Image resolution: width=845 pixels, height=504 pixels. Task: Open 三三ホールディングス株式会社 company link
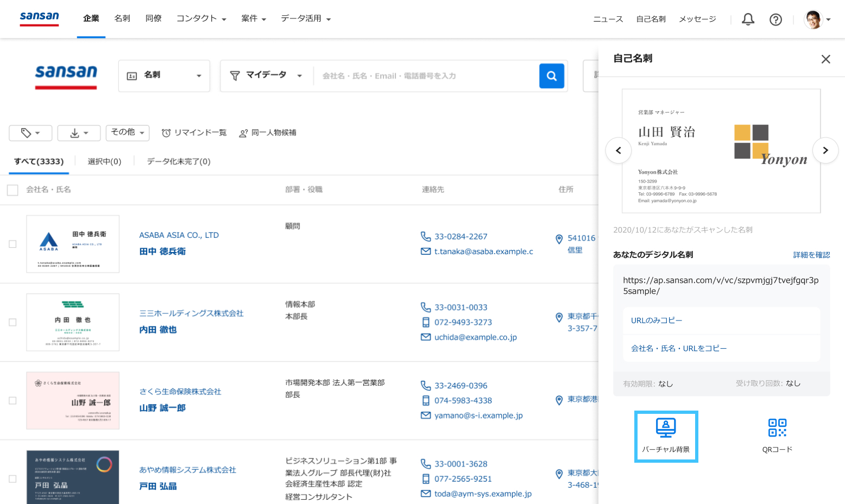point(191,313)
